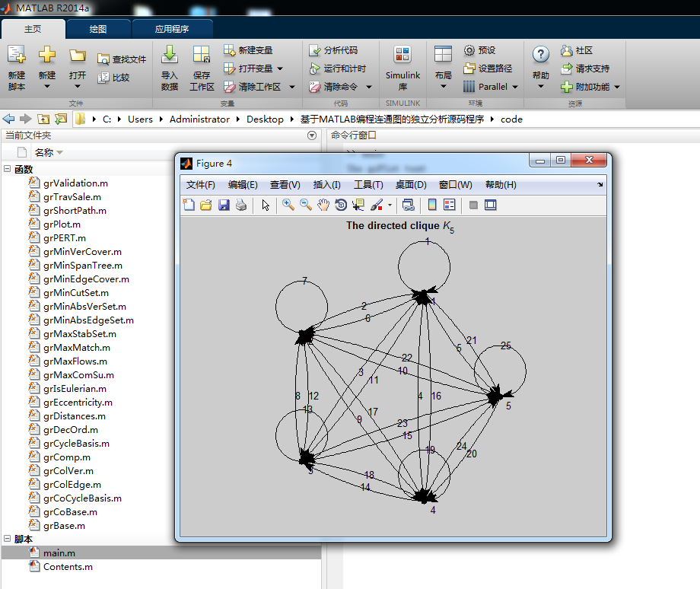Viewport: 700px width, 589px height.
Task: Click the Up One Level folder button
Action: point(43,119)
